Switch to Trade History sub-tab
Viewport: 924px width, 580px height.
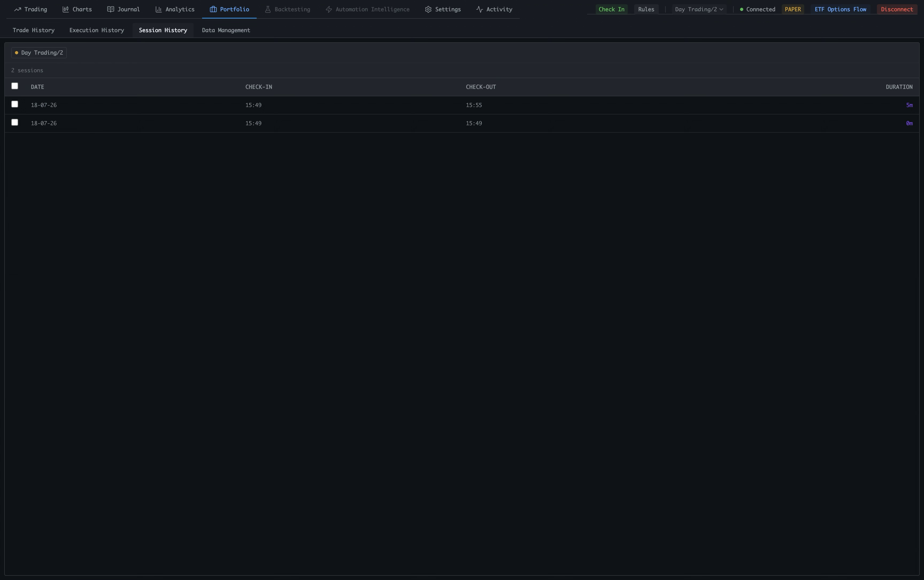pos(34,30)
